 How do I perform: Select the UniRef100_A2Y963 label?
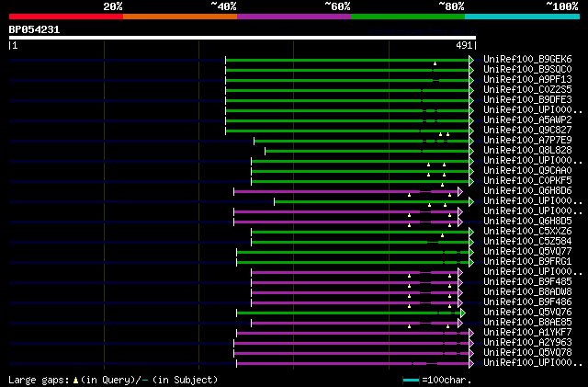coord(527,343)
